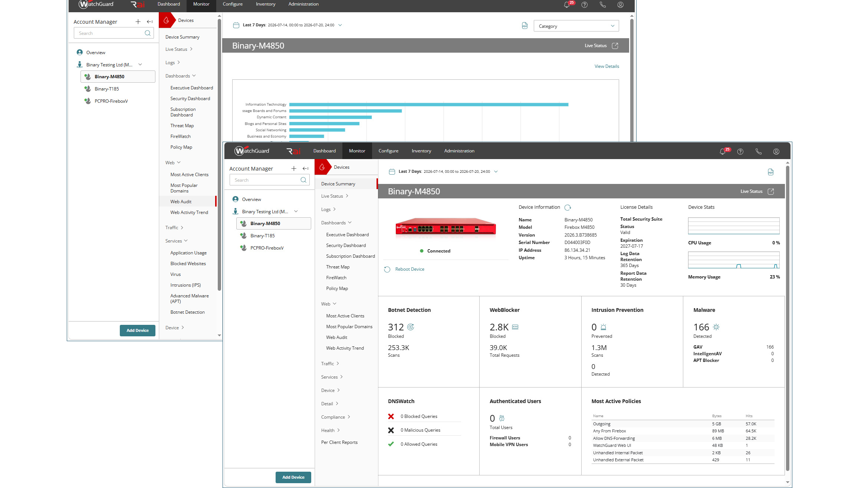Collapse Account Manager arrow in back window

149,22
